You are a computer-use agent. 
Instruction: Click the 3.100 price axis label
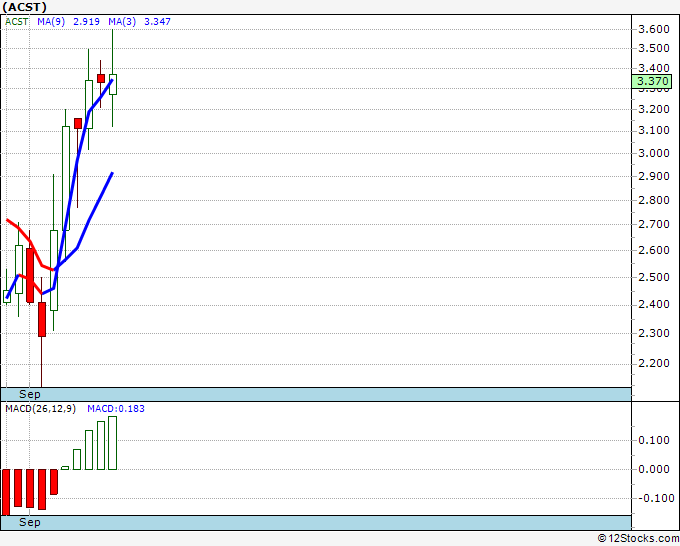[x=654, y=130]
